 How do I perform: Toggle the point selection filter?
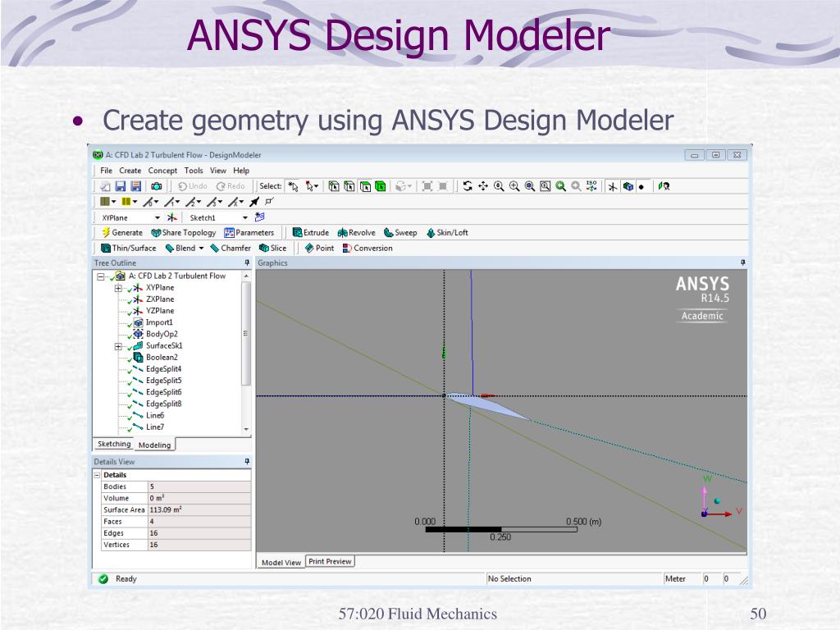click(334, 186)
